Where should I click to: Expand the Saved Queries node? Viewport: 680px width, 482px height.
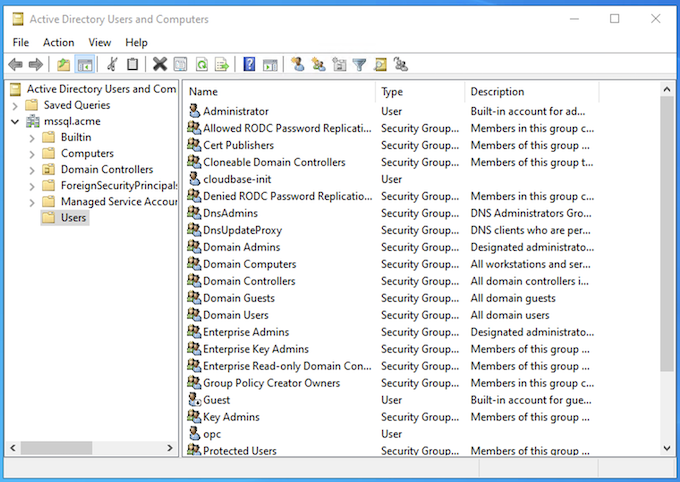[x=15, y=106]
